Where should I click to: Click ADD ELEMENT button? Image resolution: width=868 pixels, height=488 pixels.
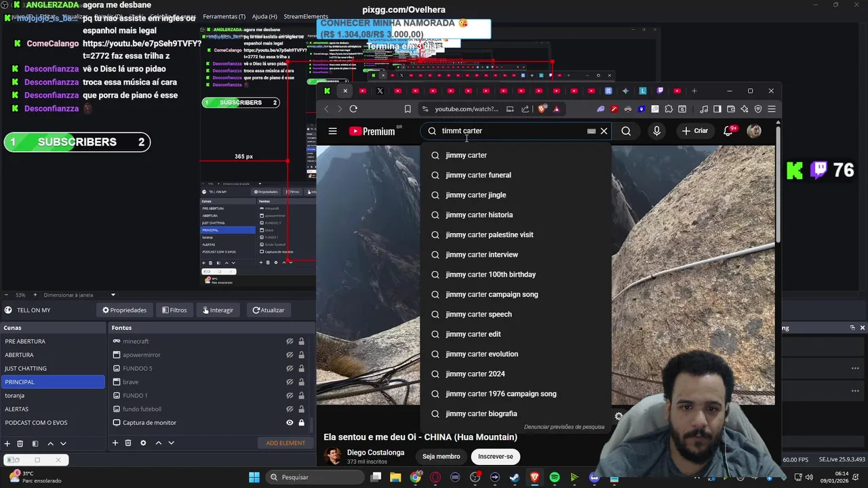point(285,443)
